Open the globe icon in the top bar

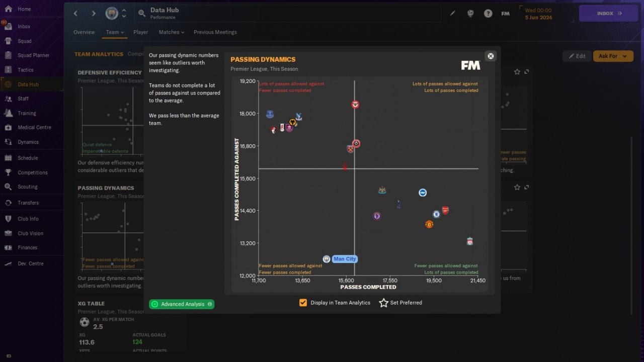click(x=470, y=14)
